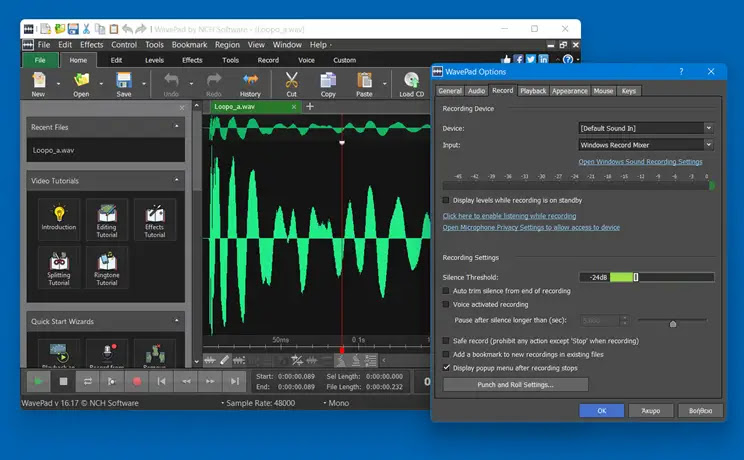744x460 pixels.
Task: Enable Auto trim silence from end of recording
Action: pyautogui.click(x=446, y=291)
